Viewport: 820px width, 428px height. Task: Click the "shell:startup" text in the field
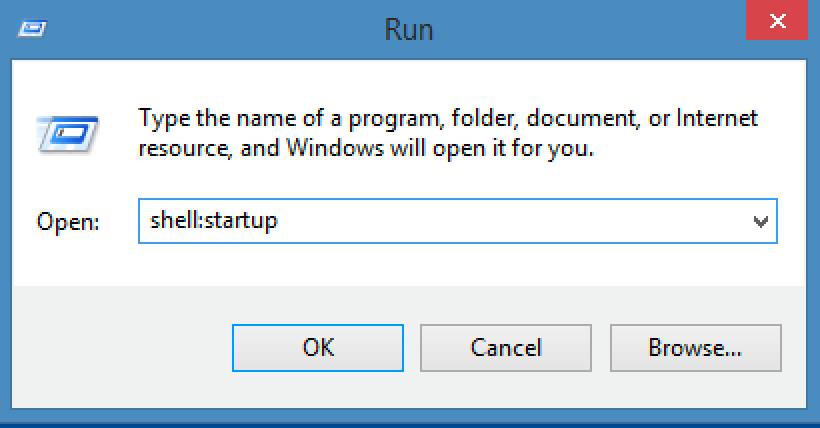coord(213,221)
